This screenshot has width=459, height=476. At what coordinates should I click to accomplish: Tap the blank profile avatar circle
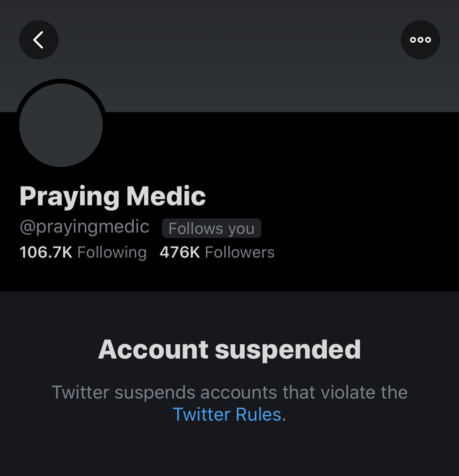click(61, 125)
